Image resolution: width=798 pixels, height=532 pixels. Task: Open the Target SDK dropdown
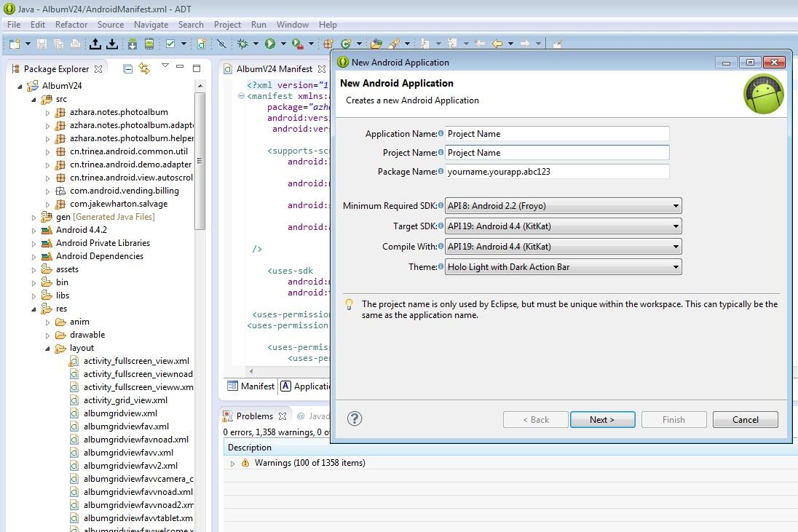pyautogui.click(x=563, y=226)
